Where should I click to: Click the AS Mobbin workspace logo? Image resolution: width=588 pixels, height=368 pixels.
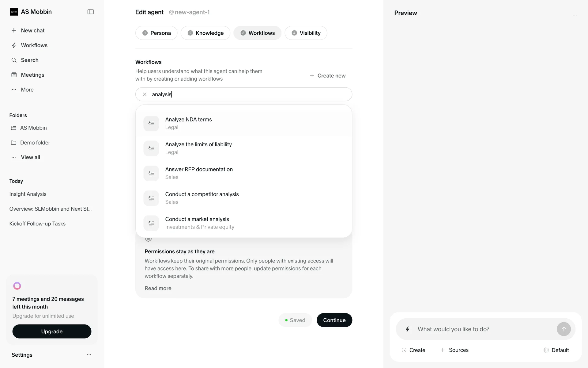(x=14, y=12)
